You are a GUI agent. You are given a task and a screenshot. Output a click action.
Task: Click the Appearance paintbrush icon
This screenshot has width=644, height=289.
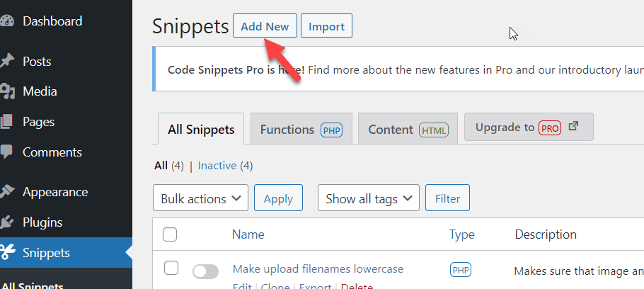[6, 192]
